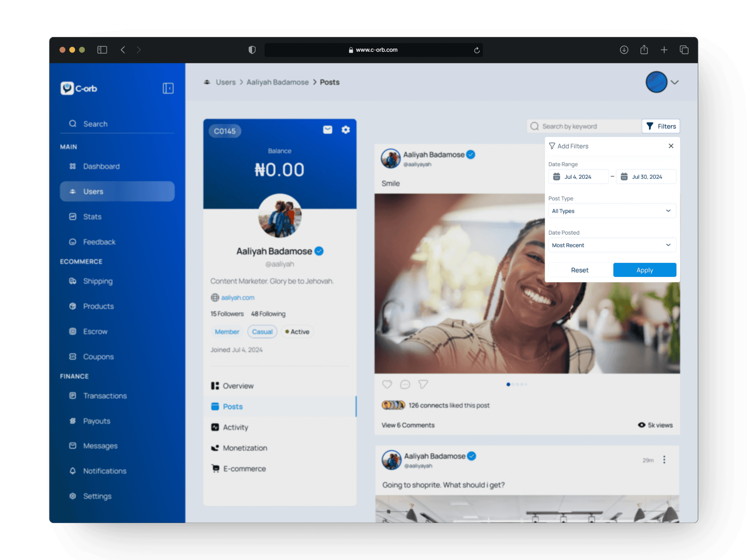Viewport: 747px width, 560px height.
Task: Open the three-dot menu on the second post
Action: 664,460
